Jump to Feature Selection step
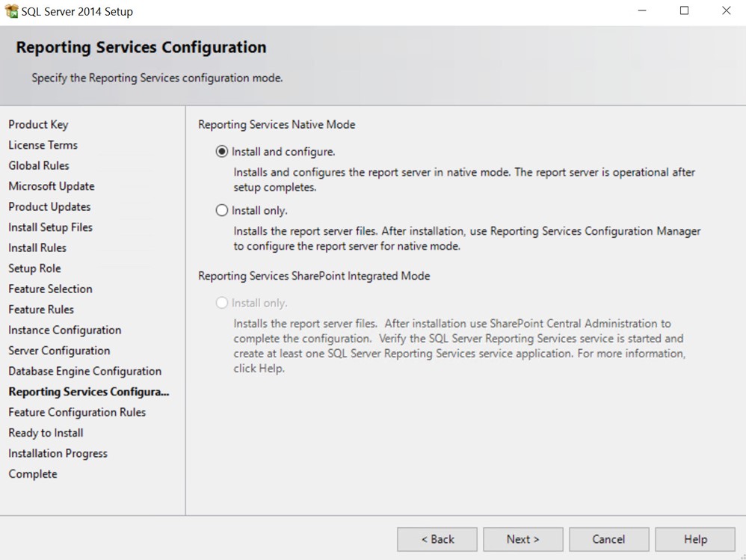The image size is (746, 560). click(50, 289)
